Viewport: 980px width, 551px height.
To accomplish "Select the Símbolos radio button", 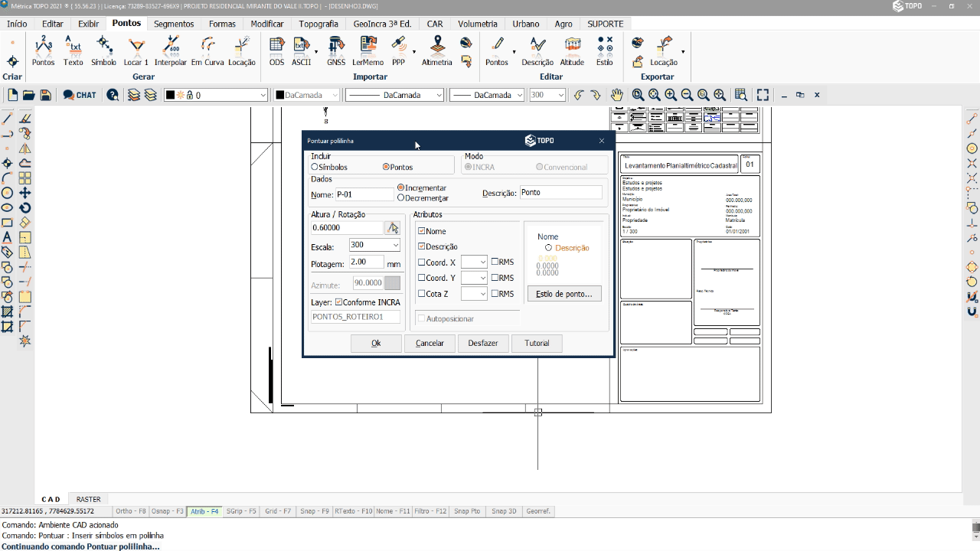I will tap(315, 167).
